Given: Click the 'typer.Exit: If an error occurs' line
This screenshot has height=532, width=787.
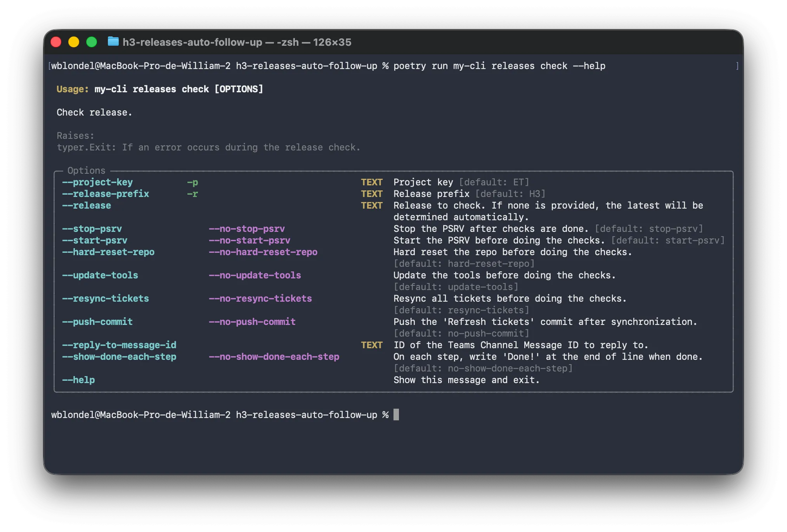Looking at the screenshot, I should coord(208,147).
